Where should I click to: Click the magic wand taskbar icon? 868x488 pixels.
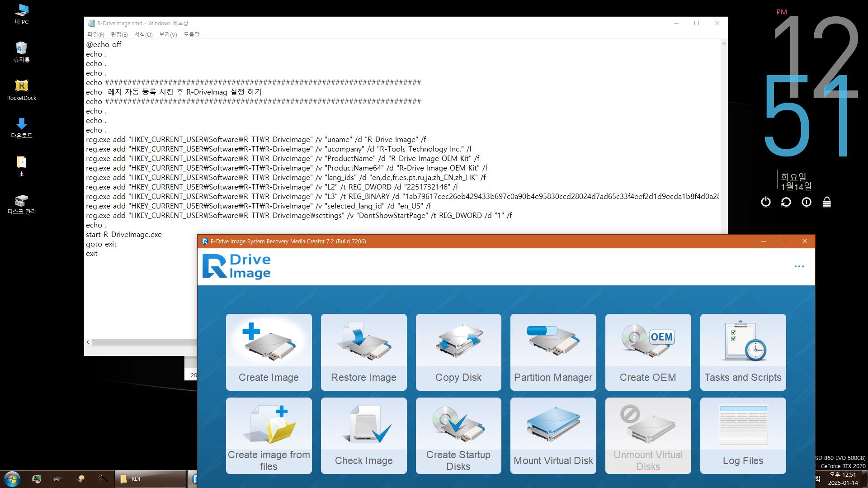[103, 479]
